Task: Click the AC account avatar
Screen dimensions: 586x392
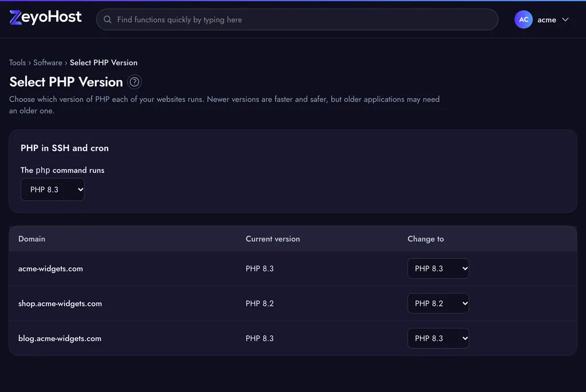Action: click(523, 19)
